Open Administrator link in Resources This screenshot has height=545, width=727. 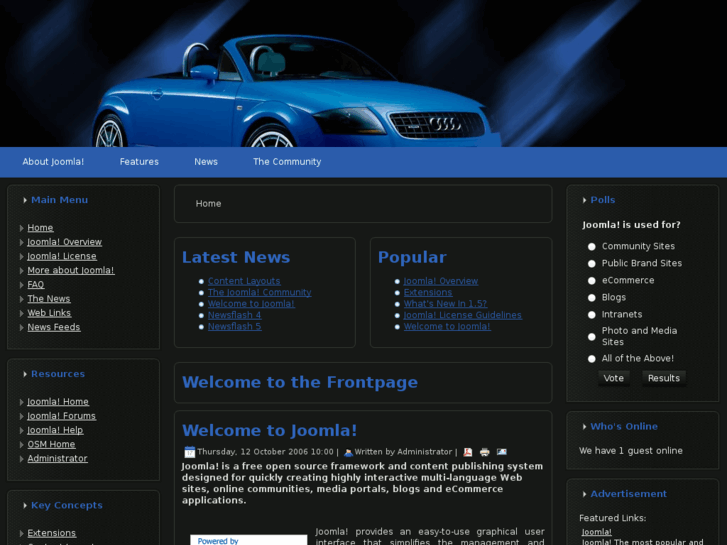click(x=57, y=459)
